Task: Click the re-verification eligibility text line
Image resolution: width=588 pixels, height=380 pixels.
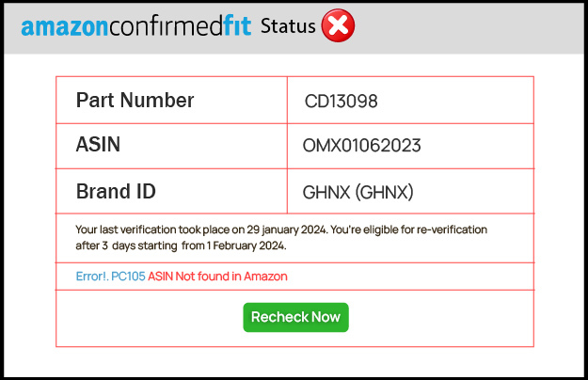Action: point(181,245)
